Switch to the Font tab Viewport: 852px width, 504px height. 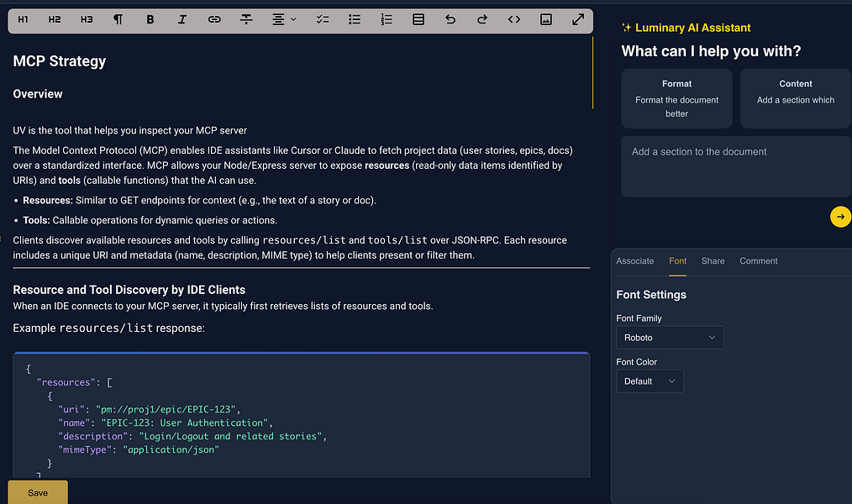[677, 261]
